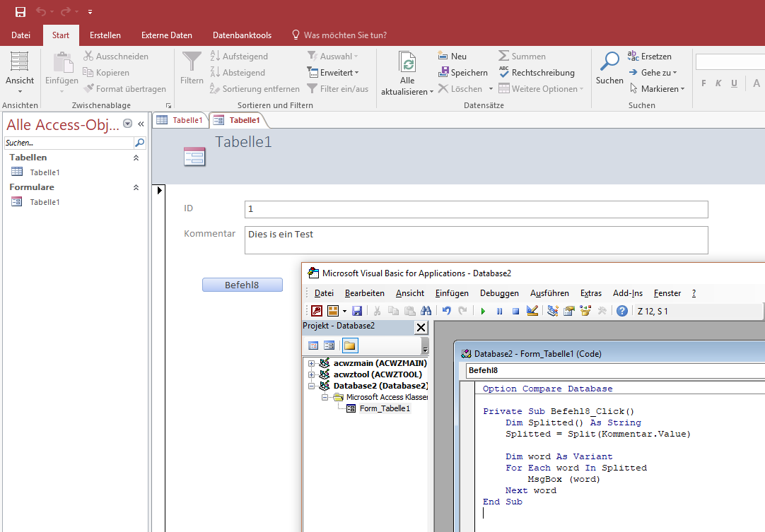Open the Löschen dropdown arrow
The height and width of the screenshot is (532, 765).
491,89
